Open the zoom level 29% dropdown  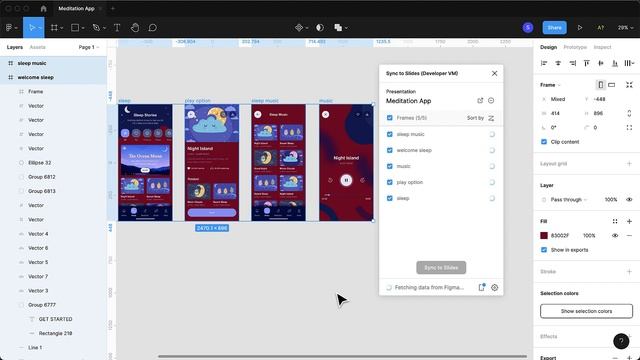pyautogui.click(x=625, y=28)
